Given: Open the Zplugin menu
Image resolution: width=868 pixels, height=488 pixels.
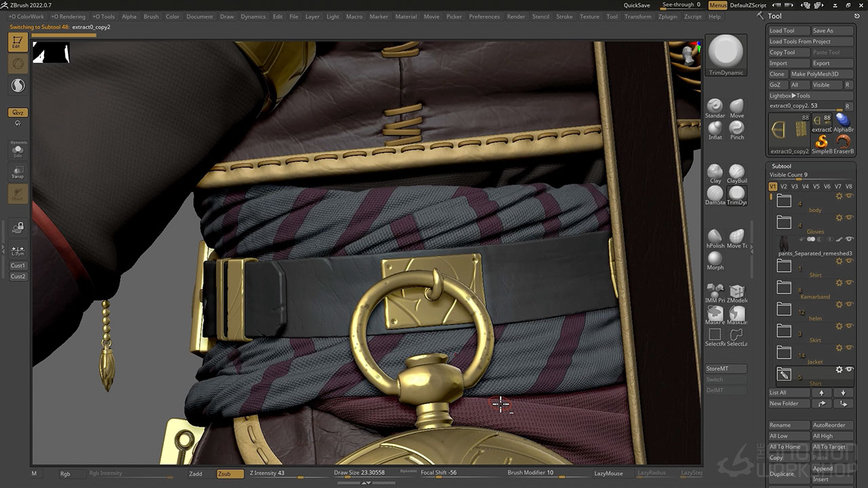Looking at the screenshot, I should click(667, 16).
